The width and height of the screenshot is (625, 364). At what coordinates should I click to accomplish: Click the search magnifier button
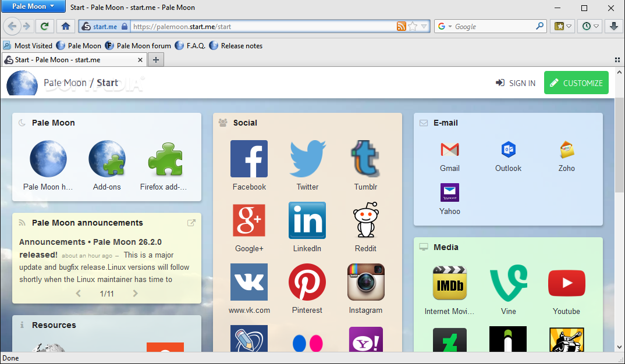pos(539,26)
